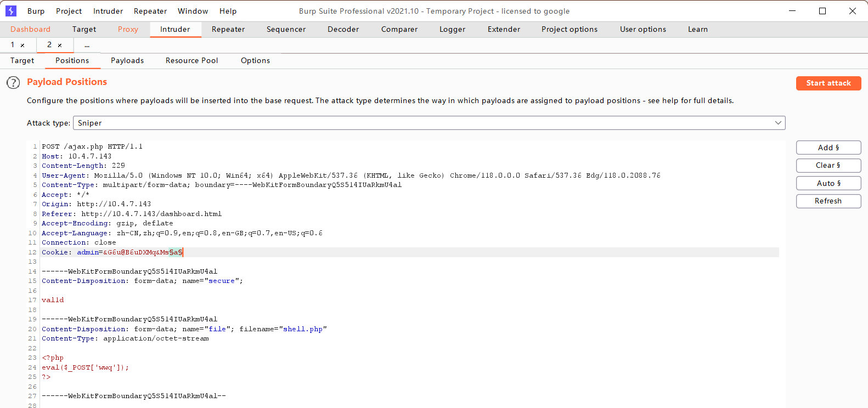
Task: Open the Burp menu
Action: click(x=36, y=11)
